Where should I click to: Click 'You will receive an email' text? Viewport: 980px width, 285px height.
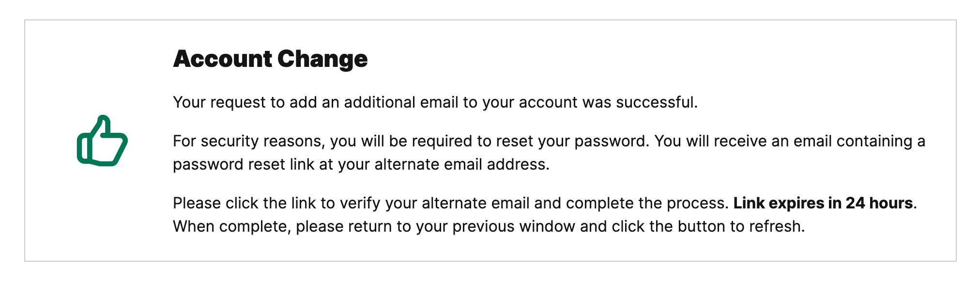[743, 141]
